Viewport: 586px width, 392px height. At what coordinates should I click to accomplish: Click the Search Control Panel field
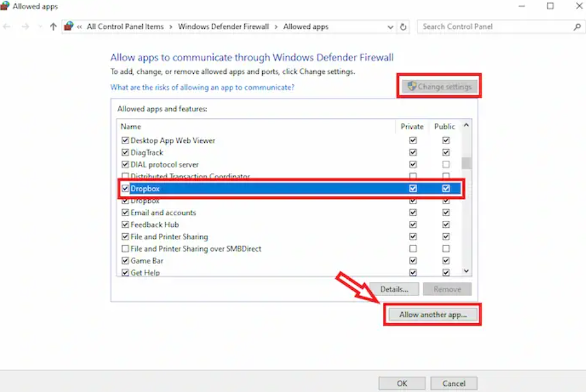[501, 26]
